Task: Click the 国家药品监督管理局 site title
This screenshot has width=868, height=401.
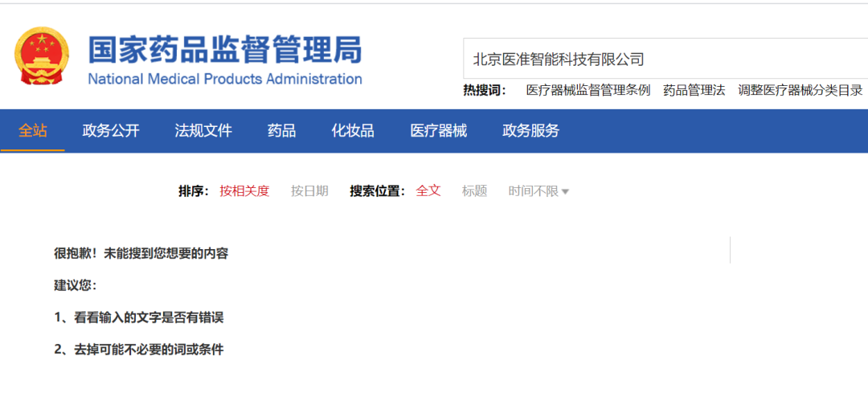Action: [225, 50]
